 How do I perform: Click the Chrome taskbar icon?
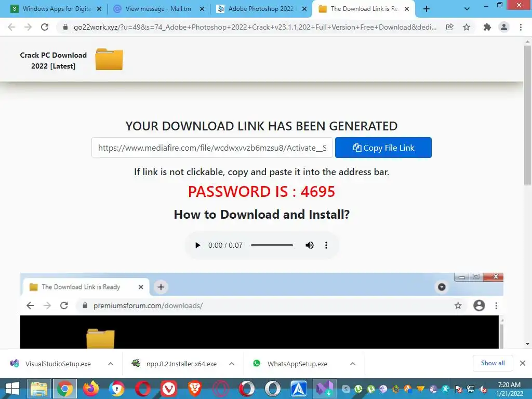65,389
